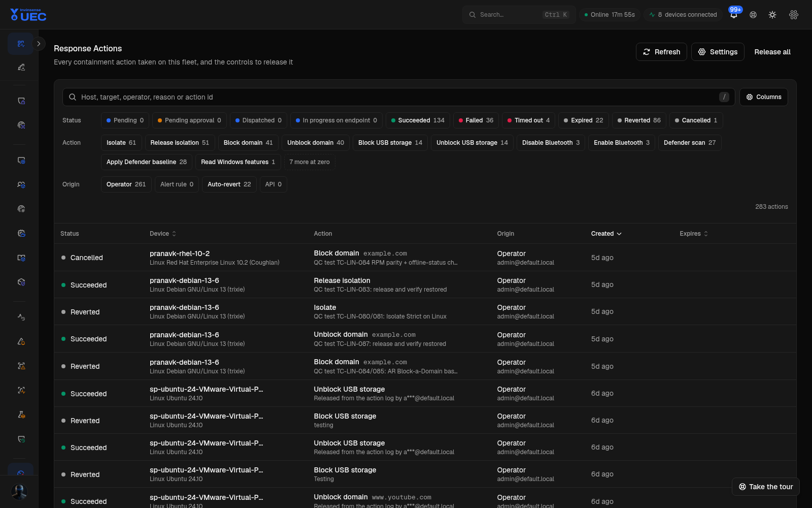Sort by the Expires column header
The image size is (812, 508).
pyautogui.click(x=694, y=234)
